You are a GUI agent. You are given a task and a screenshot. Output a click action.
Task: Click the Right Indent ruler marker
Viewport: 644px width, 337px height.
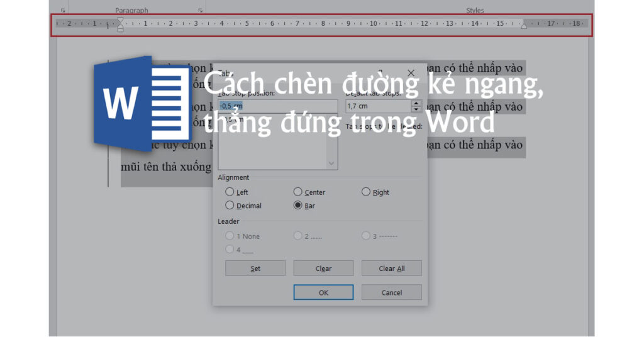point(524,26)
